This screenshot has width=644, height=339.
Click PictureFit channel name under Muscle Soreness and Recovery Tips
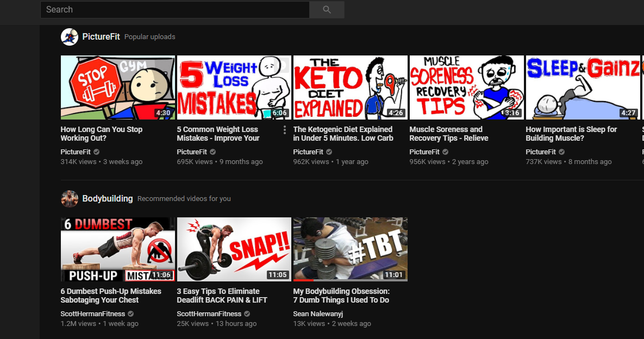(x=424, y=152)
